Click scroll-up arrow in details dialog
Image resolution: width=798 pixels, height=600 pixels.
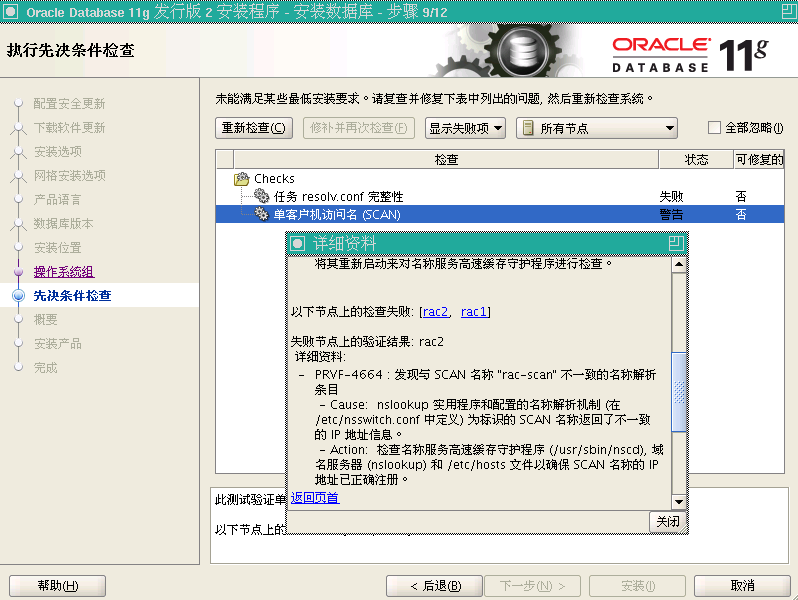(x=679, y=264)
